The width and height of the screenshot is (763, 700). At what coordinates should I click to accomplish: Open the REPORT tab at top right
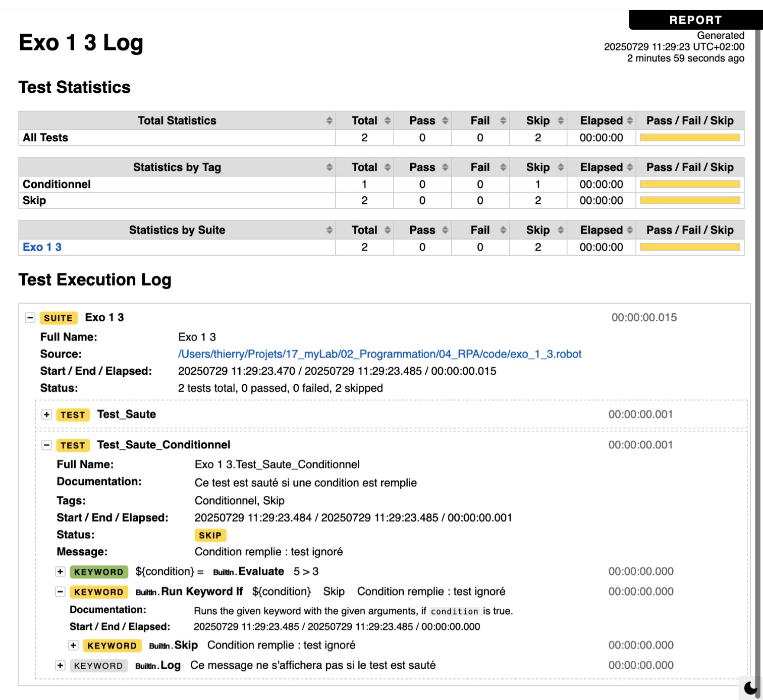(x=695, y=20)
